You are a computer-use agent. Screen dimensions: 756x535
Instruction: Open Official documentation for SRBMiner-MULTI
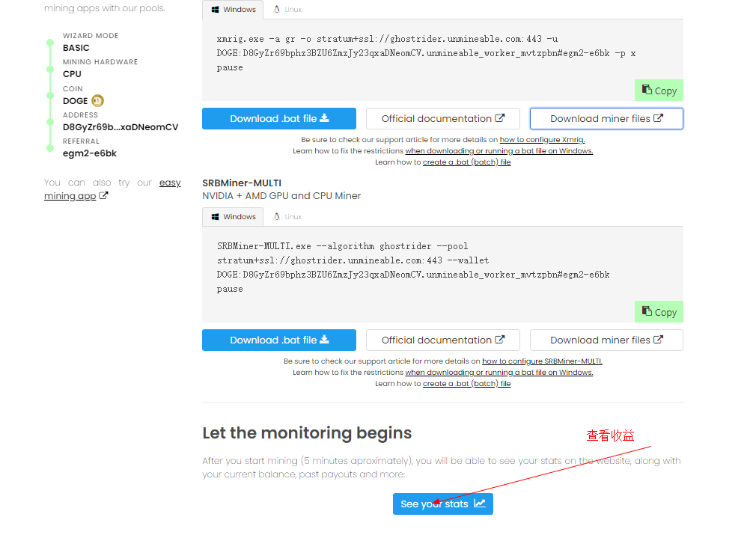tap(442, 340)
